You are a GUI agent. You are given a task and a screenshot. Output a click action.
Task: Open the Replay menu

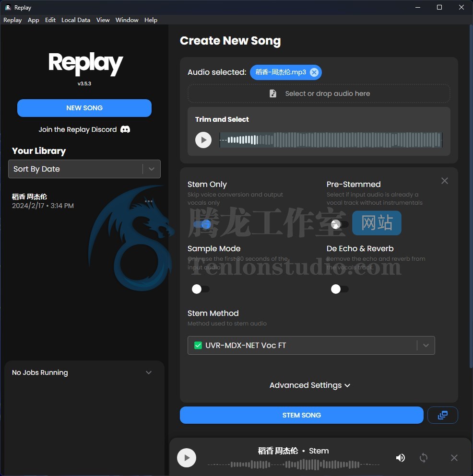12,20
